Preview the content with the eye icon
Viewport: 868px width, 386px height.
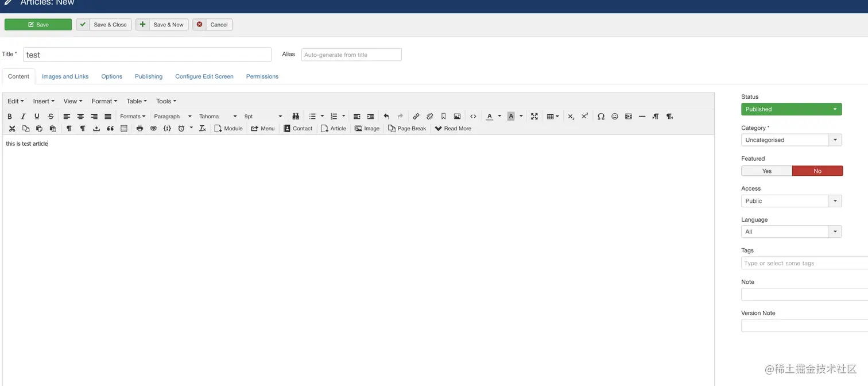(153, 129)
